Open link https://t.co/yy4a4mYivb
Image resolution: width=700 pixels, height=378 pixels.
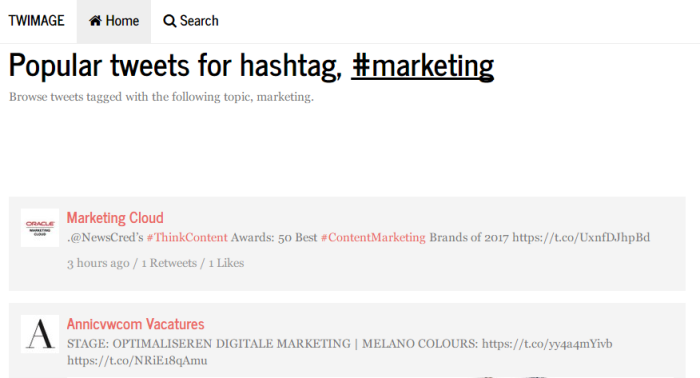click(x=547, y=344)
